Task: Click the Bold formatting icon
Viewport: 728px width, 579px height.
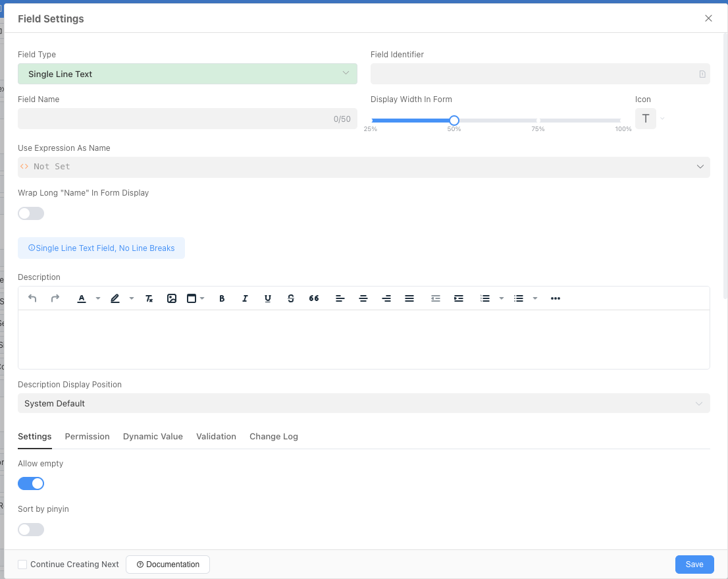Action: pos(222,298)
